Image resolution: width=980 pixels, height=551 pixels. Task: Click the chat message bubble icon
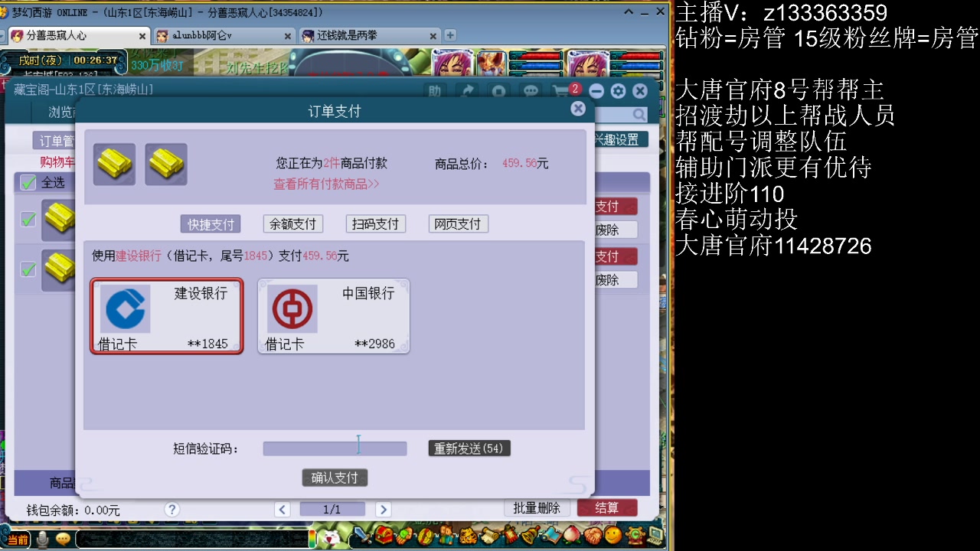click(531, 90)
